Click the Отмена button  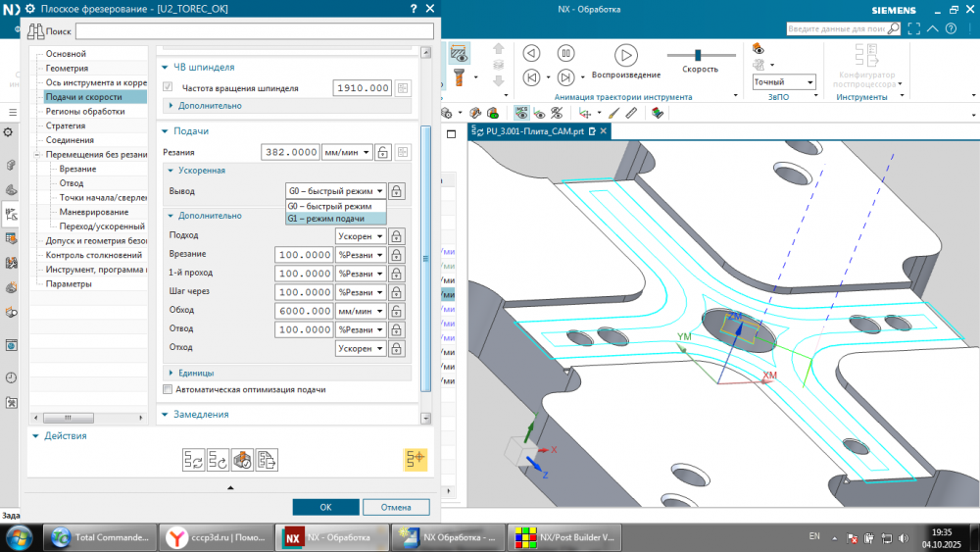396,507
